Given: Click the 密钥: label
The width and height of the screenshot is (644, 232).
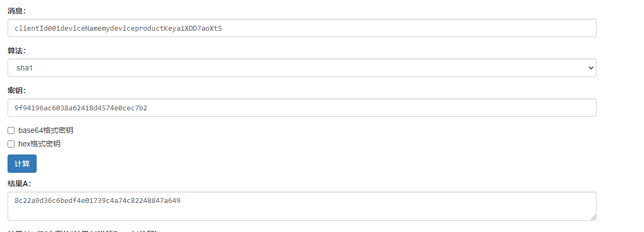Looking at the screenshot, I should pyautogui.click(x=17, y=90).
